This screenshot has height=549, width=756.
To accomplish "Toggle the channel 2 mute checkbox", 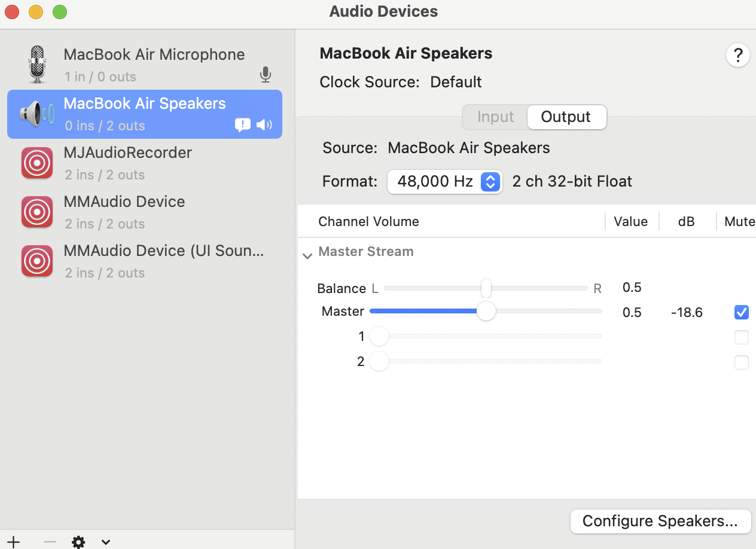I will coord(742,362).
